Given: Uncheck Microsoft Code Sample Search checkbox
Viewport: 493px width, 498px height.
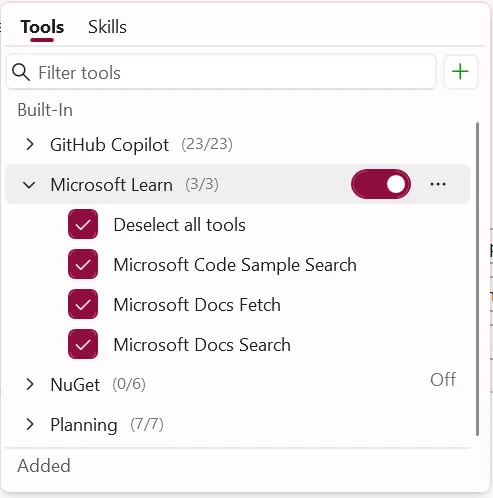Looking at the screenshot, I should pos(83,264).
